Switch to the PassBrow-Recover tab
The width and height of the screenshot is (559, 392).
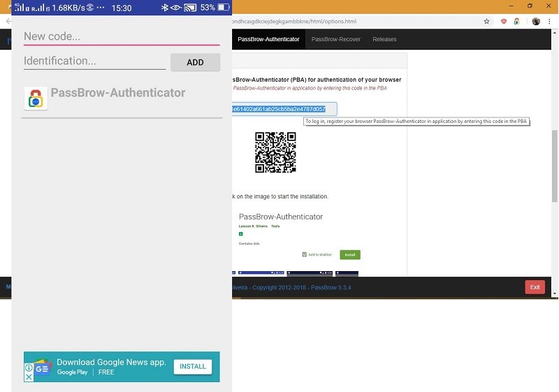point(336,39)
